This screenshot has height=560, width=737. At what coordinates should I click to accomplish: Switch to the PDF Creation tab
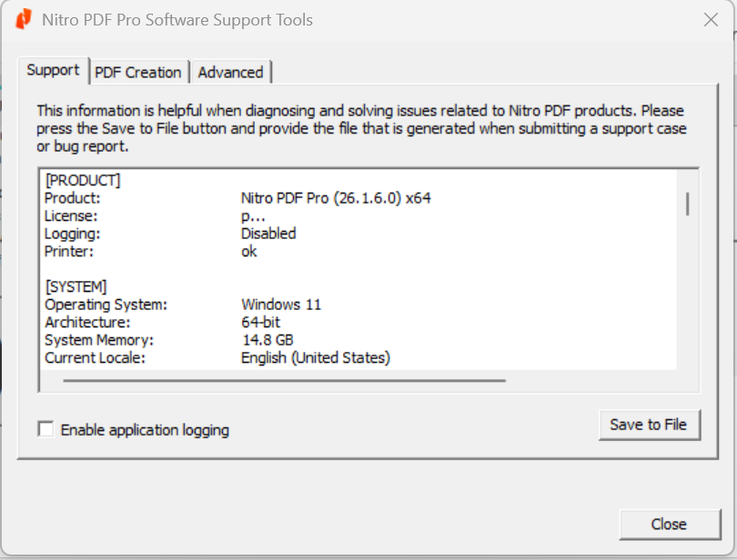137,73
